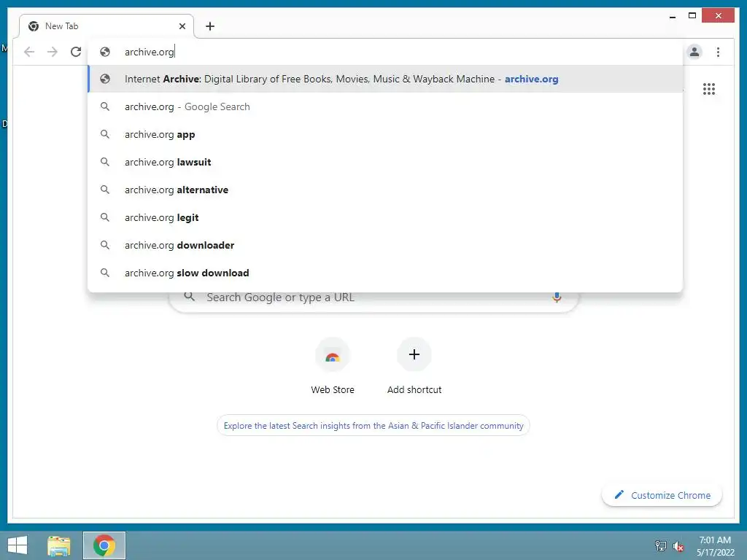Open the Google apps grid
747x560 pixels.
[x=709, y=89]
